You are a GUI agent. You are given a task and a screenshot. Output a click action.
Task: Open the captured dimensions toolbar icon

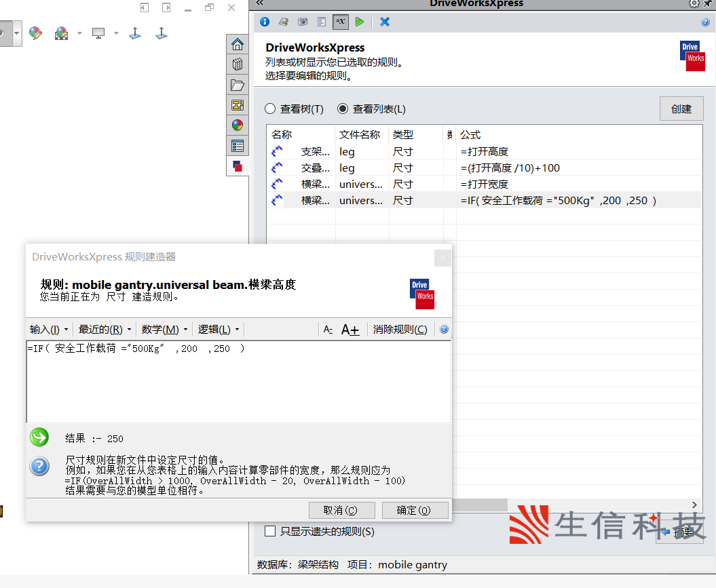[303, 22]
